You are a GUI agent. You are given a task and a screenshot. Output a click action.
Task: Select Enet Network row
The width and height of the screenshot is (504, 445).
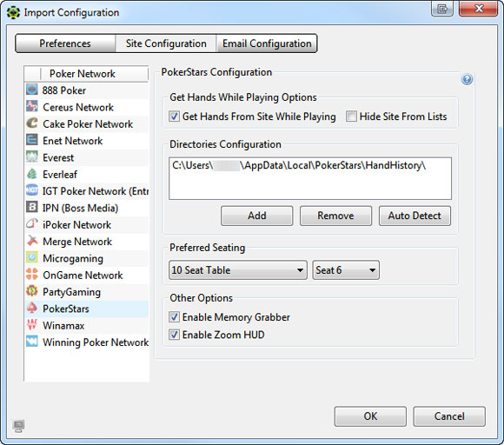click(87, 141)
